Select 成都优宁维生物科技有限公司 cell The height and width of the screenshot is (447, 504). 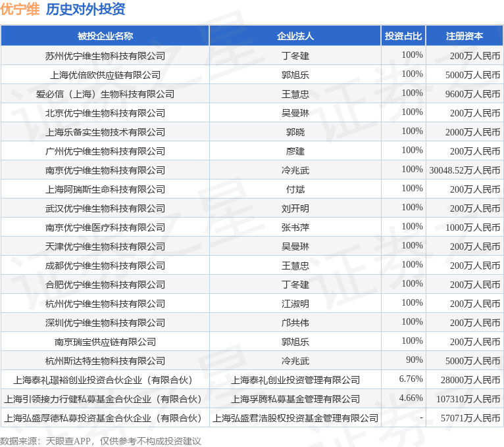[105, 266]
